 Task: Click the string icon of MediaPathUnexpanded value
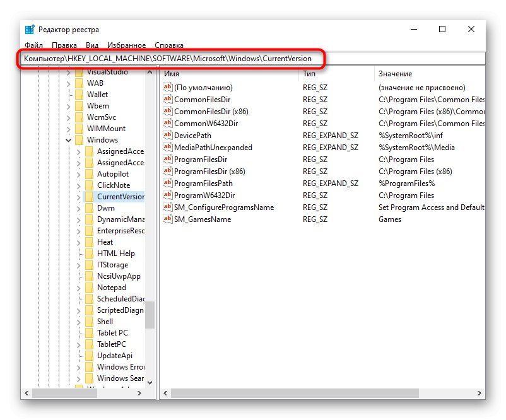point(167,146)
